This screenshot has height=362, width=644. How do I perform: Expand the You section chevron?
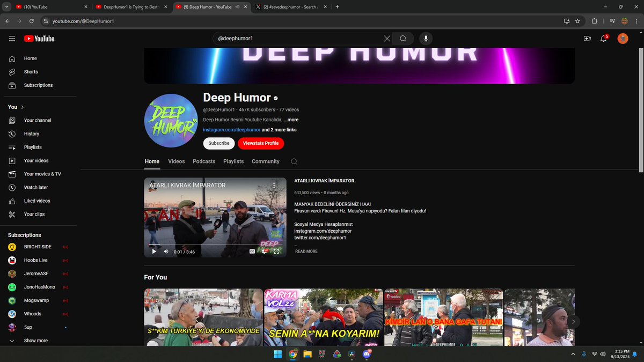(x=23, y=107)
